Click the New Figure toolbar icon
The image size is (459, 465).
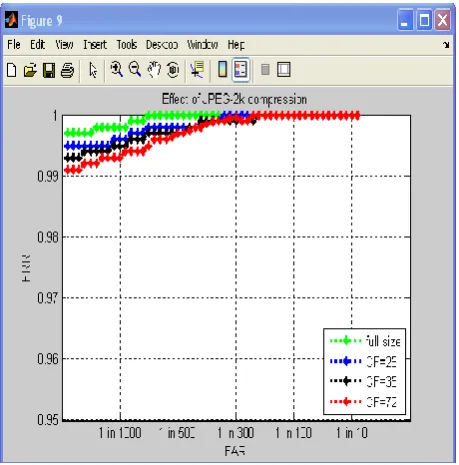click(x=12, y=70)
